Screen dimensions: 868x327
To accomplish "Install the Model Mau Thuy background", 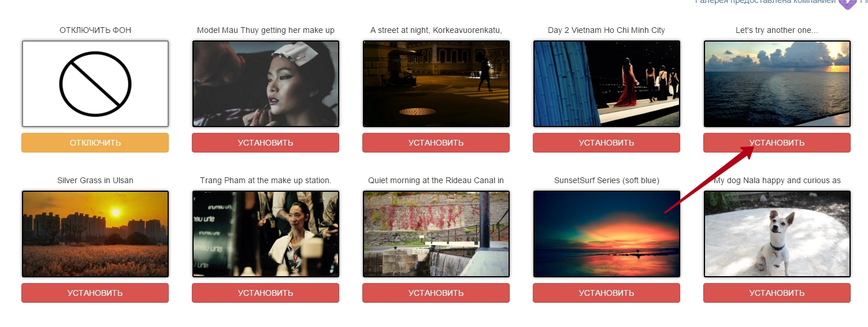I will [266, 143].
